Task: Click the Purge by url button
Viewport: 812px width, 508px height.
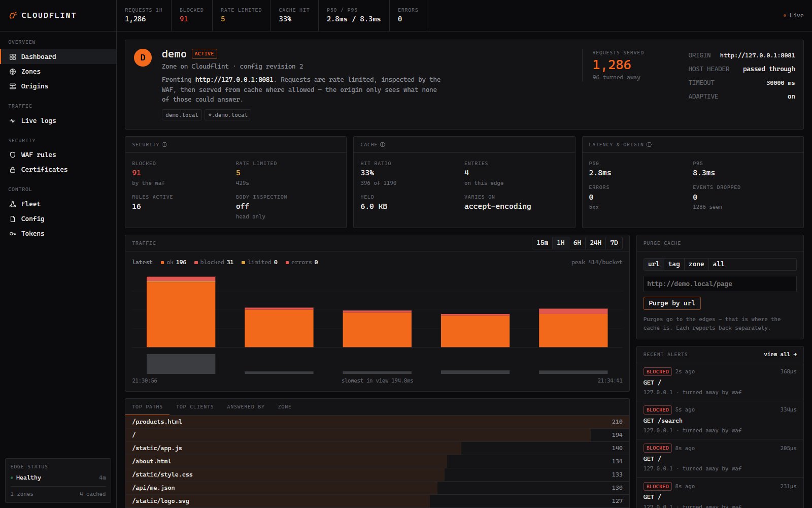Action: 672,303
